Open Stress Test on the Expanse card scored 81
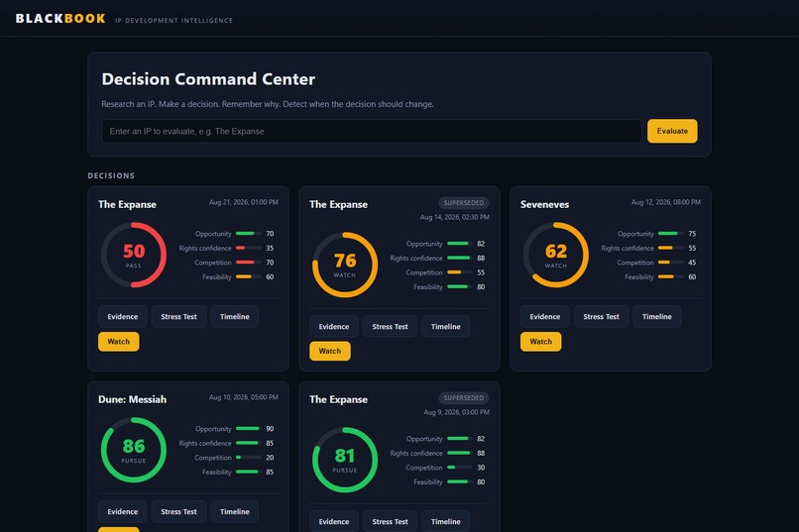Viewport: 799px width, 532px height. click(390, 521)
